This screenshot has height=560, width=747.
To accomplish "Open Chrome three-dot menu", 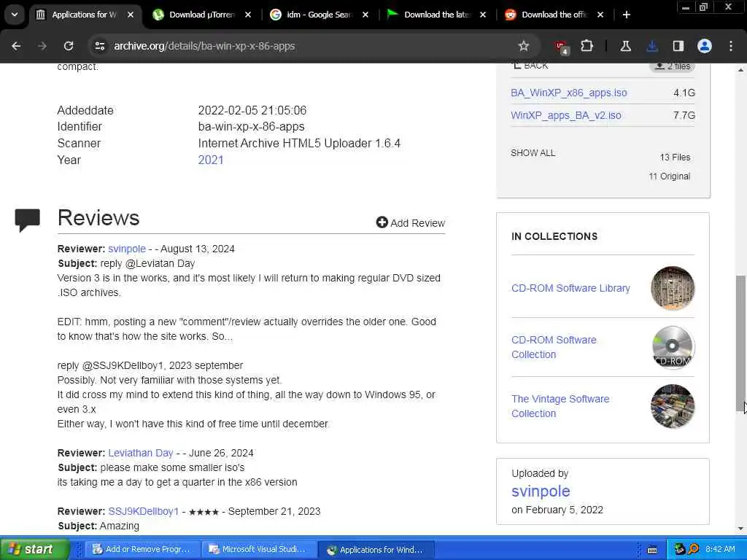I will pos(731,46).
